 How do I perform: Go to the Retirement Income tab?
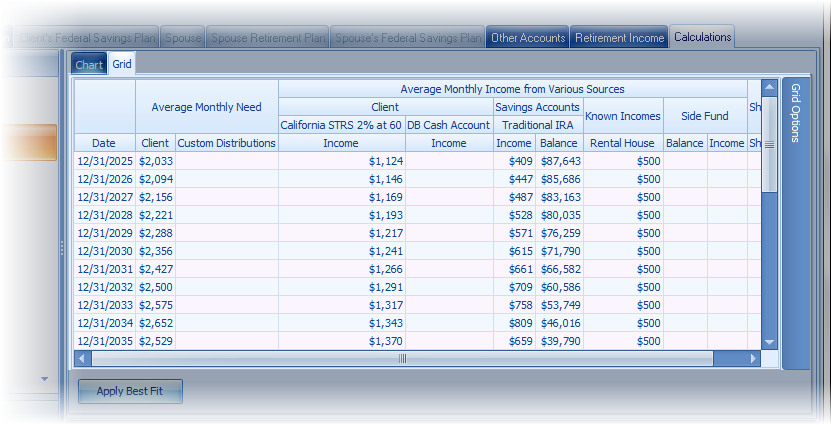click(x=619, y=38)
